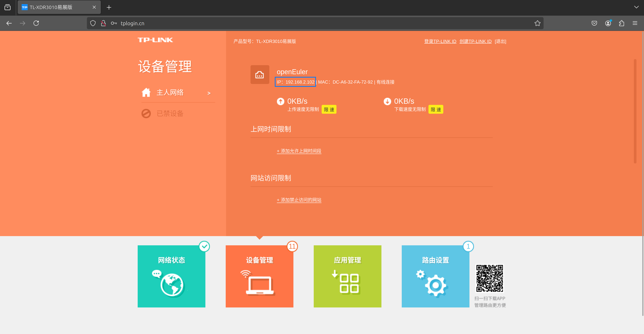Click the saved password key icon

click(x=114, y=23)
